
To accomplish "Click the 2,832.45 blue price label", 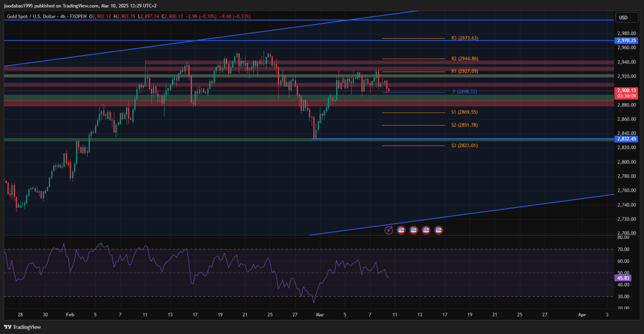I will click(x=627, y=139).
